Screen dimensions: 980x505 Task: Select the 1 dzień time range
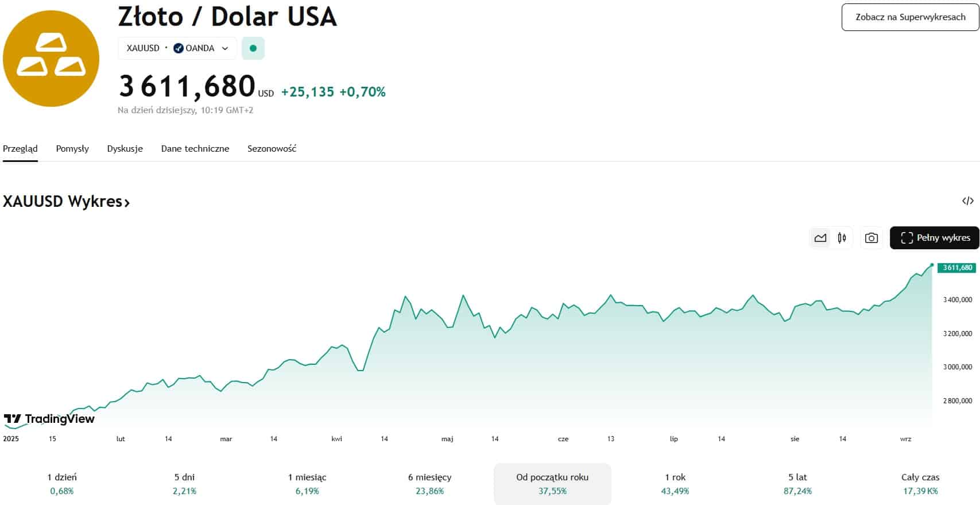(62, 483)
